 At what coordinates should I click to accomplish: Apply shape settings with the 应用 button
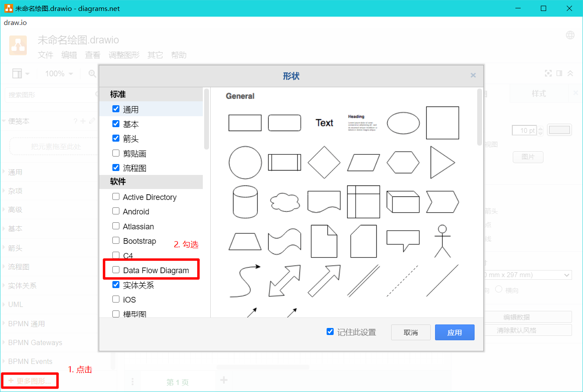(454, 332)
